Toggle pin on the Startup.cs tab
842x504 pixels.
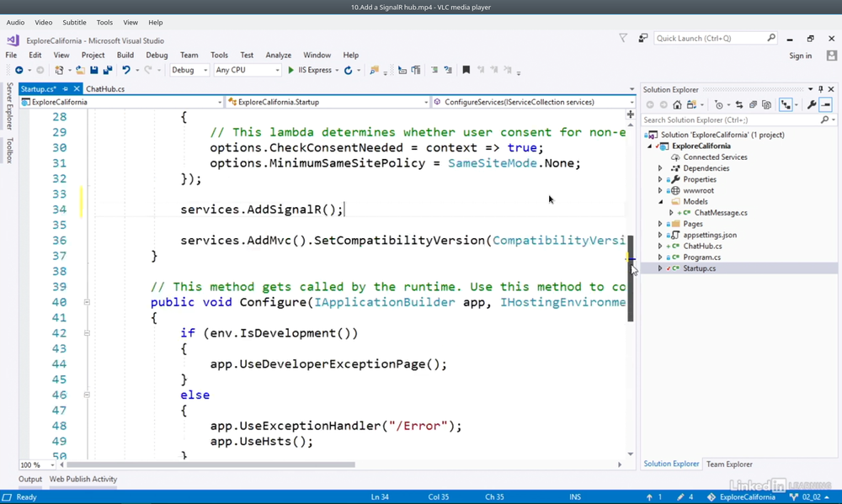point(65,89)
